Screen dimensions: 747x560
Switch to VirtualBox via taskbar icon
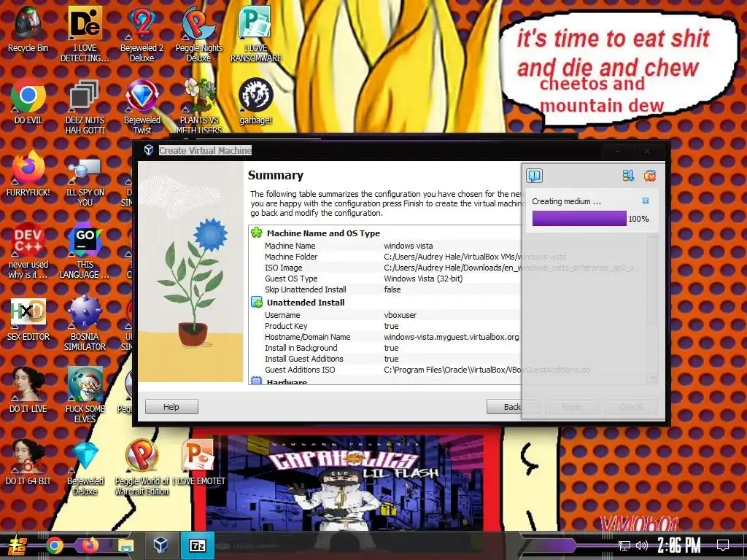(x=160, y=545)
